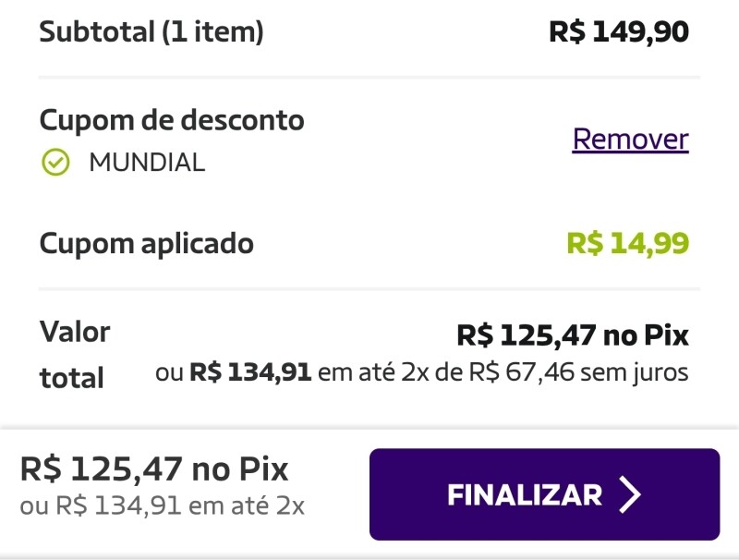Tap the Cupom de desconto heading
The image size is (739, 560).
(171, 120)
